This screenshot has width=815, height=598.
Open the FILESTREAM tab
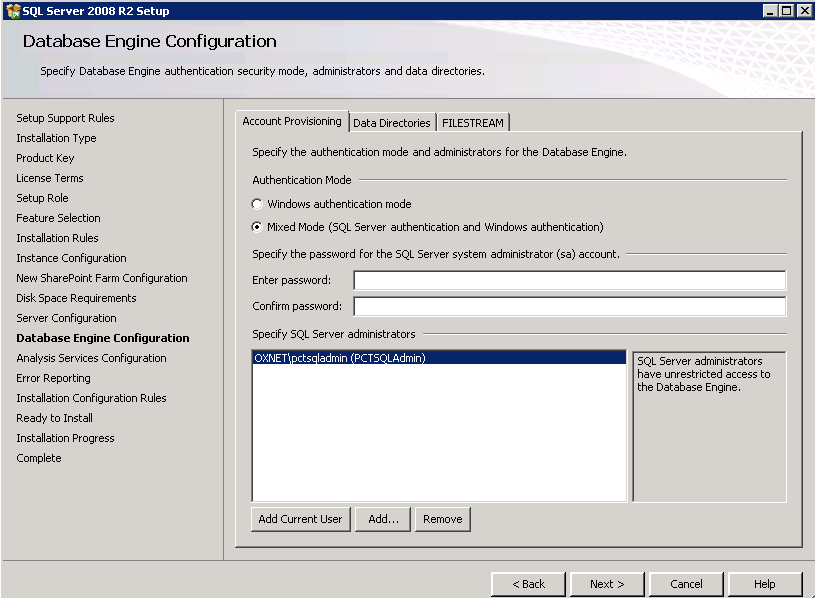(472, 123)
